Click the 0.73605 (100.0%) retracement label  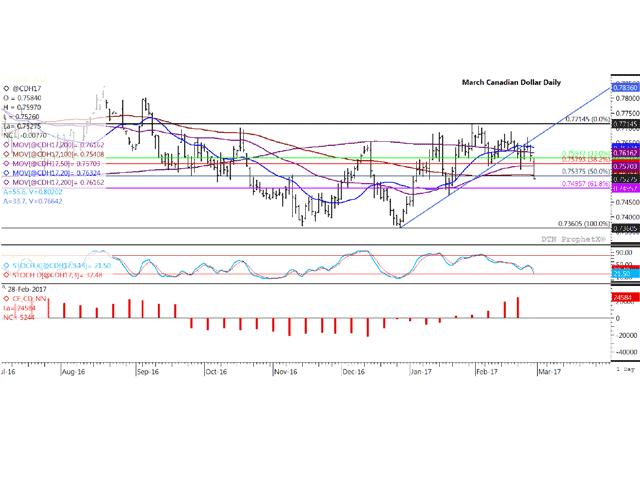(584, 224)
